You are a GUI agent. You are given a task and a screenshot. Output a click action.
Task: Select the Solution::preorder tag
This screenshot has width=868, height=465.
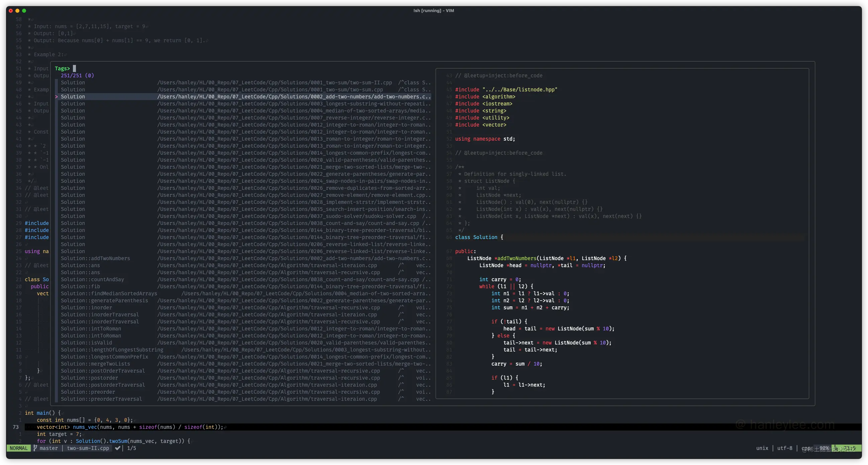click(x=243, y=392)
